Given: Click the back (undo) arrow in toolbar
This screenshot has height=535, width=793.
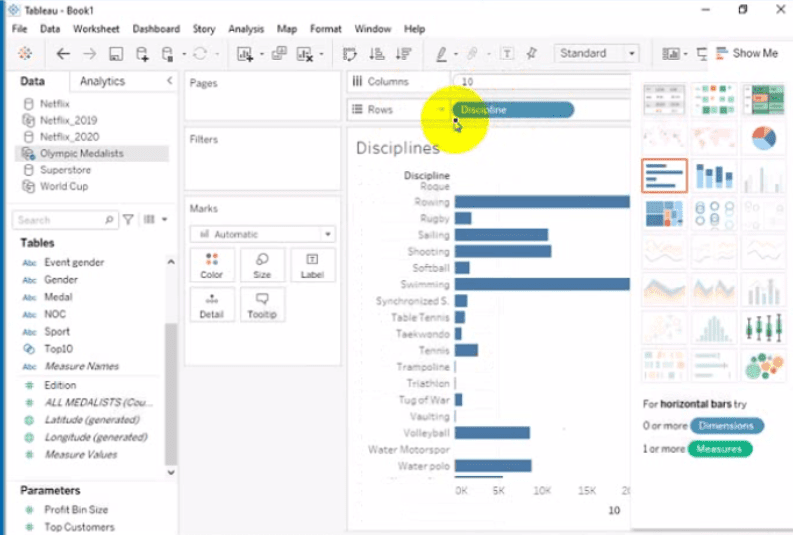Looking at the screenshot, I should [64, 54].
